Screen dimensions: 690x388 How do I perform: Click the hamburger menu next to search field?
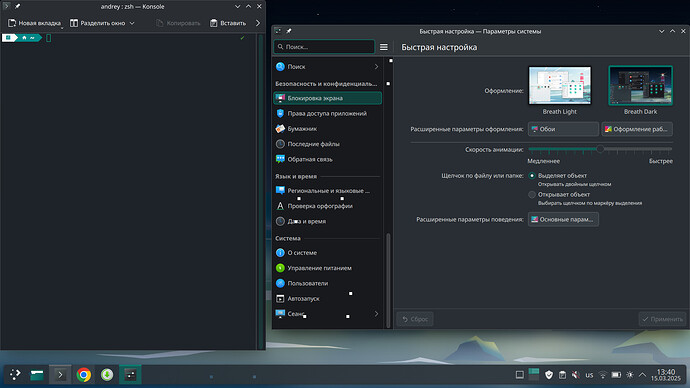click(x=384, y=47)
